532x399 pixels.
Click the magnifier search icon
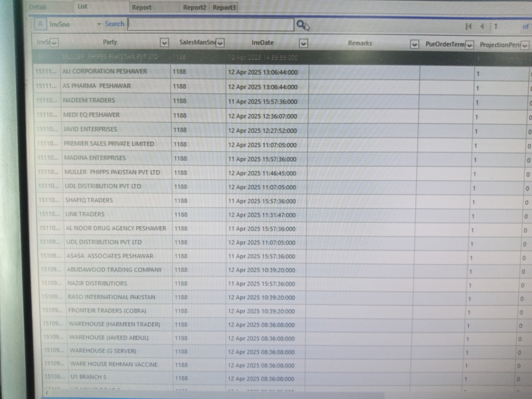[301, 24]
